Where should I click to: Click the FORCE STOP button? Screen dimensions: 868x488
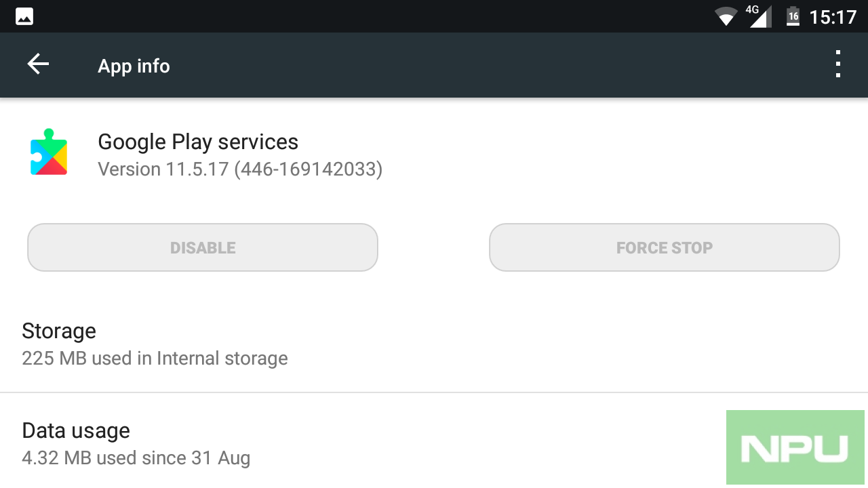(x=665, y=247)
